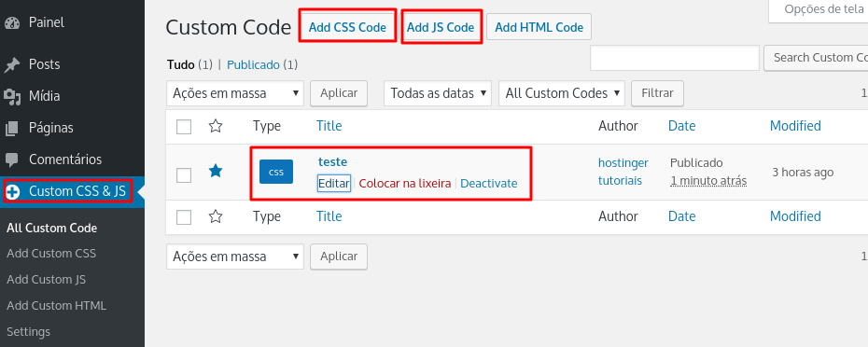Open Posts in the sidebar menu
The height and width of the screenshot is (347, 868).
tap(44, 64)
